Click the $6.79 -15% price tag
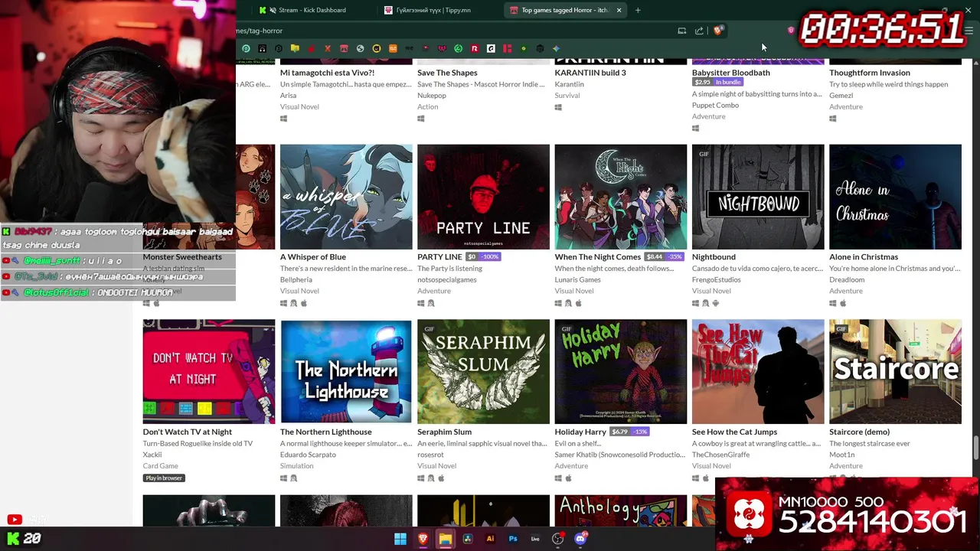This screenshot has width=980, height=551. [630, 432]
